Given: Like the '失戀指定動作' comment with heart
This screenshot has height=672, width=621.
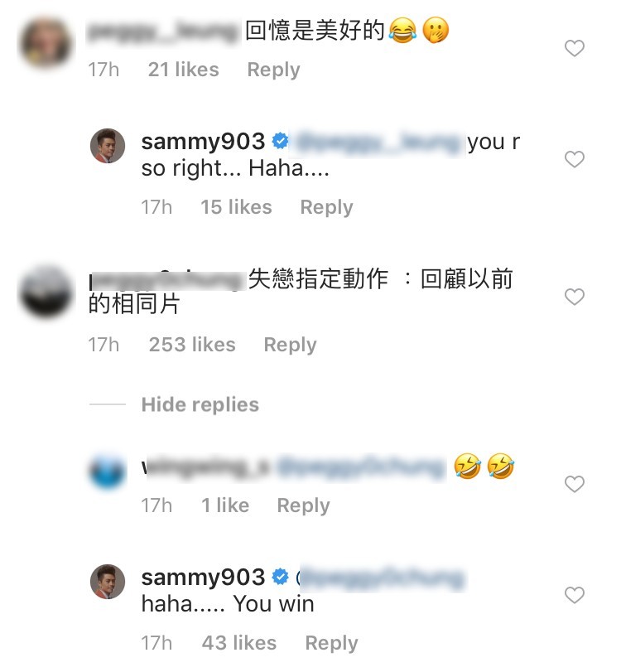Looking at the screenshot, I should [575, 297].
